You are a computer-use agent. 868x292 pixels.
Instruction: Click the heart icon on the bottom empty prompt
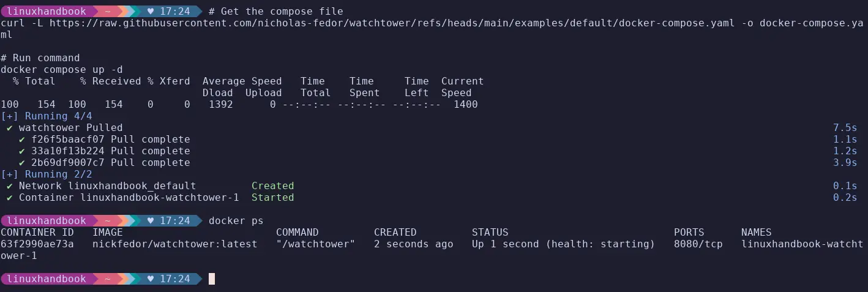click(x=151, y=279)
